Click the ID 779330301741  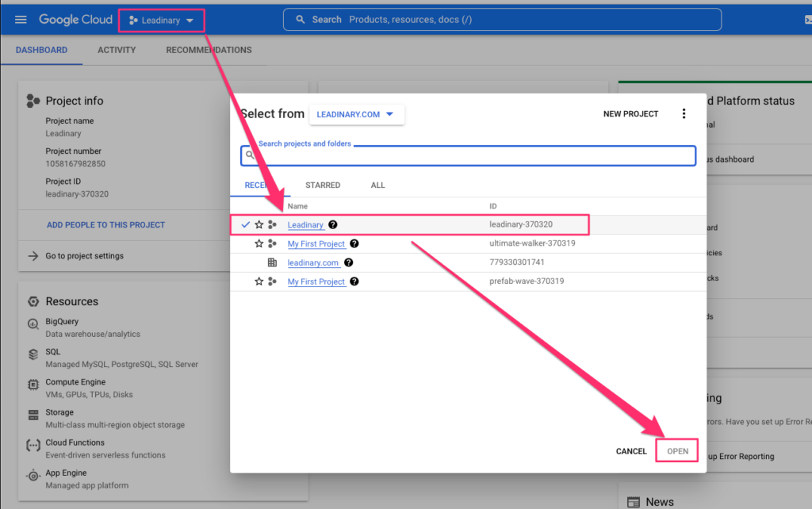coord(517,262)
